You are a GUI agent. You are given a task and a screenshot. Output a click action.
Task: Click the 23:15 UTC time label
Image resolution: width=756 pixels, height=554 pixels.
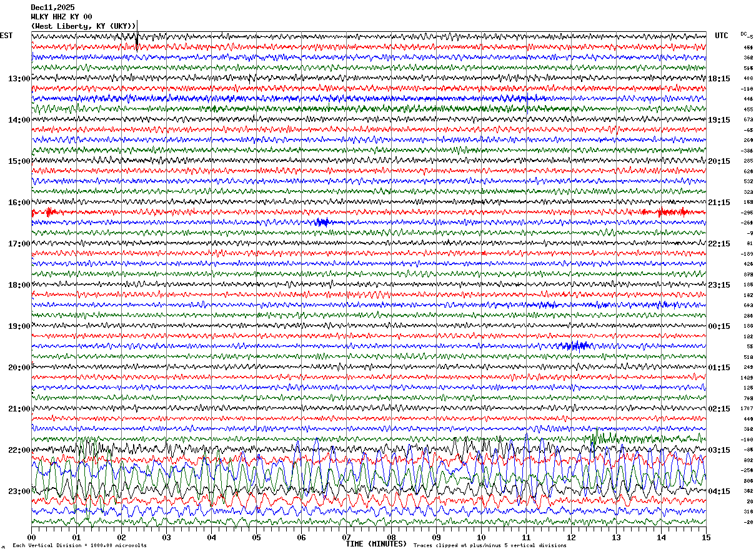(719, 285)
